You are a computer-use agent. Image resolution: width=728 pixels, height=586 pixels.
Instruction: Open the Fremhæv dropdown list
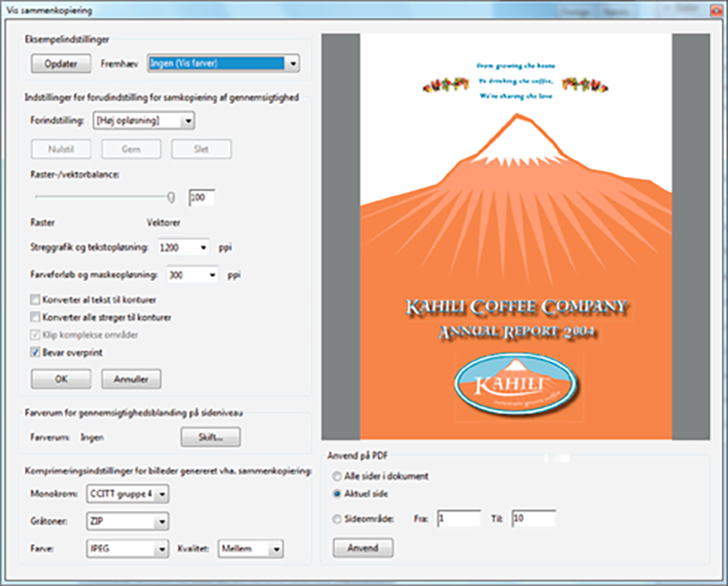[223, 63]
